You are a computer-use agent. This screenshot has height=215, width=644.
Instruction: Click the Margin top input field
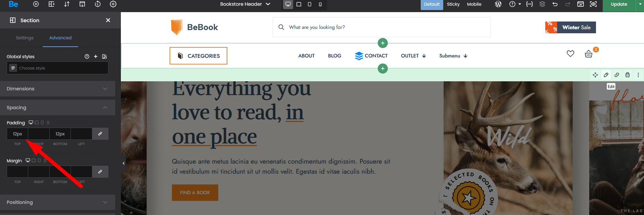point(17,172)
